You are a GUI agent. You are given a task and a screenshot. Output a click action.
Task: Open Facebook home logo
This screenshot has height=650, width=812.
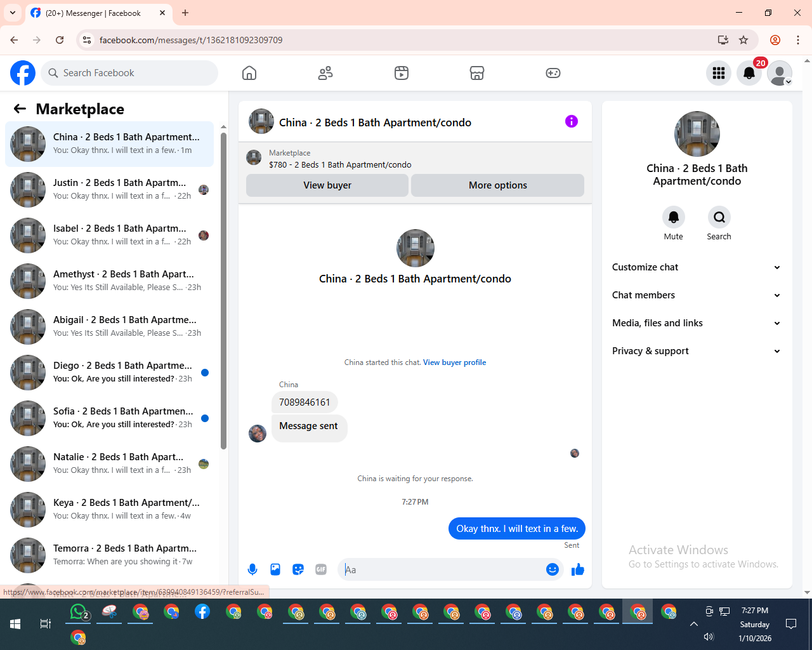23,73
